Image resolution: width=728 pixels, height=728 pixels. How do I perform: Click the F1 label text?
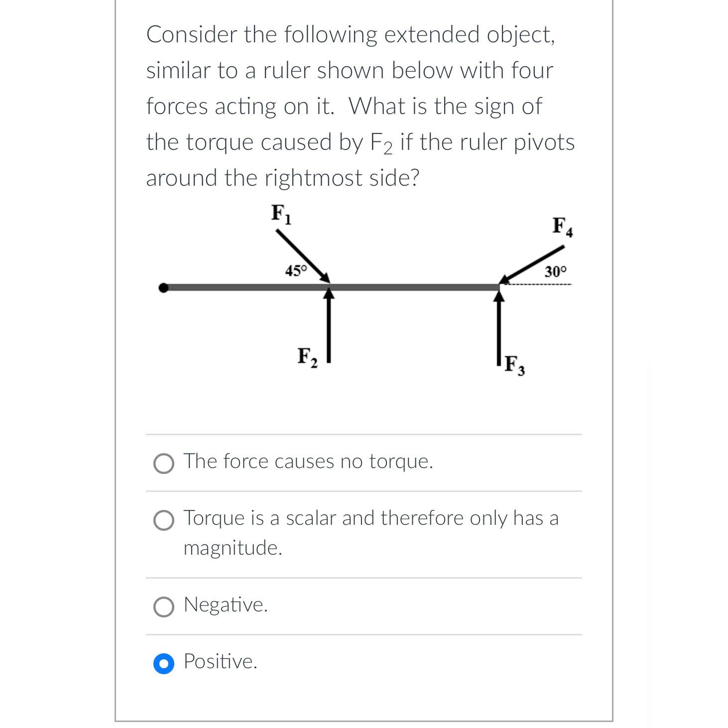pyautogui.click(x=279, y=215)
